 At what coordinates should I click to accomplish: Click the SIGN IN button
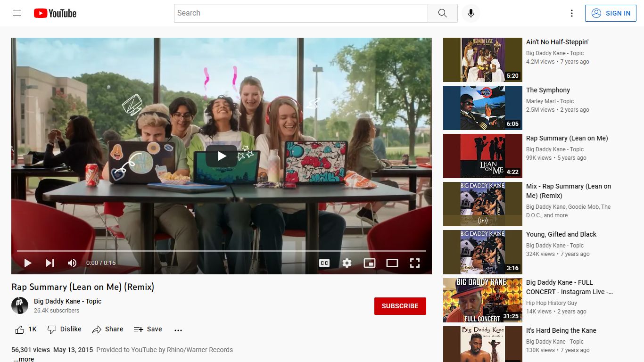pyautogui.click(x=611, y=13)
